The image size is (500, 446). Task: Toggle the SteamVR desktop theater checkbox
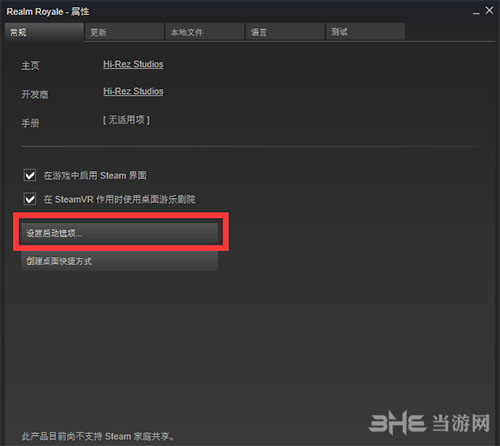click(x=30, y=199)
